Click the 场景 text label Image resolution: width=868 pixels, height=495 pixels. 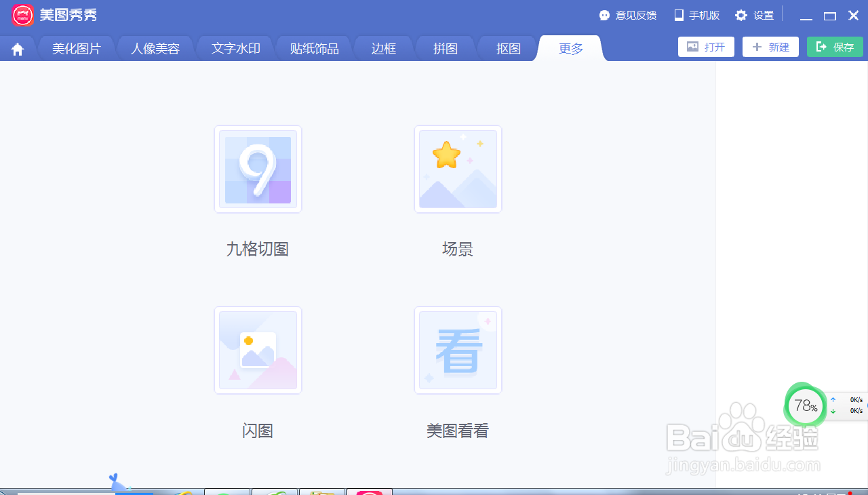[458, 249]
